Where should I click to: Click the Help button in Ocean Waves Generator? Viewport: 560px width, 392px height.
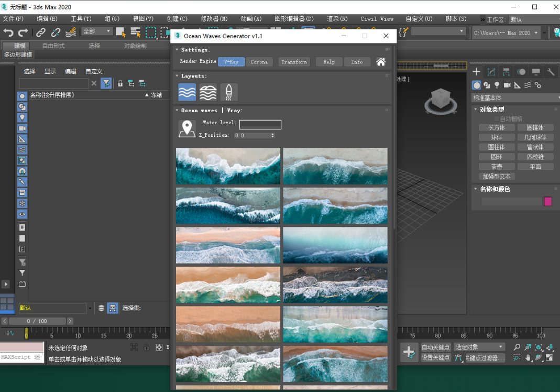[x=329, y=61]
